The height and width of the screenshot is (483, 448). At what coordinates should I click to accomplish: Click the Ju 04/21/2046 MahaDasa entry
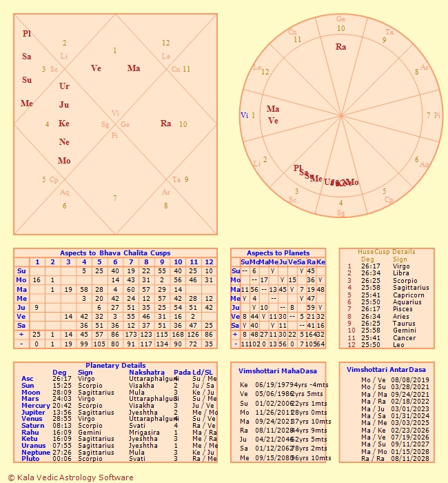coord(283,440)
